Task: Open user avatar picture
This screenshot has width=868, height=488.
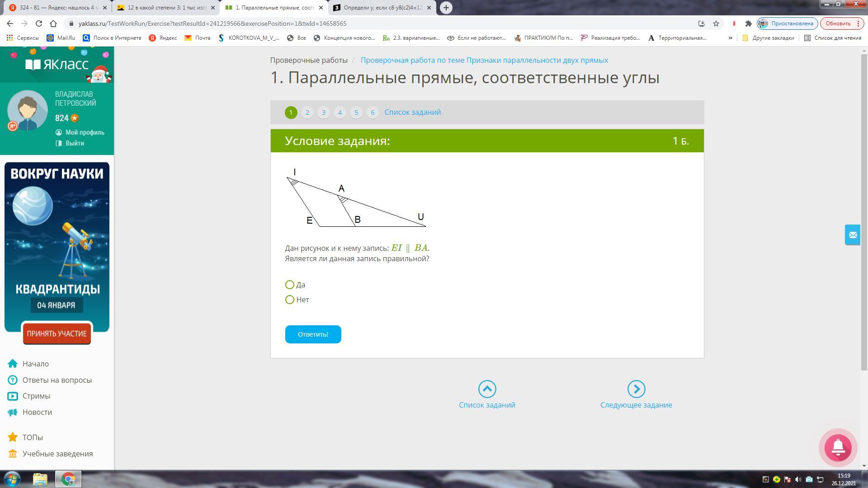Action: click(28, 110)
